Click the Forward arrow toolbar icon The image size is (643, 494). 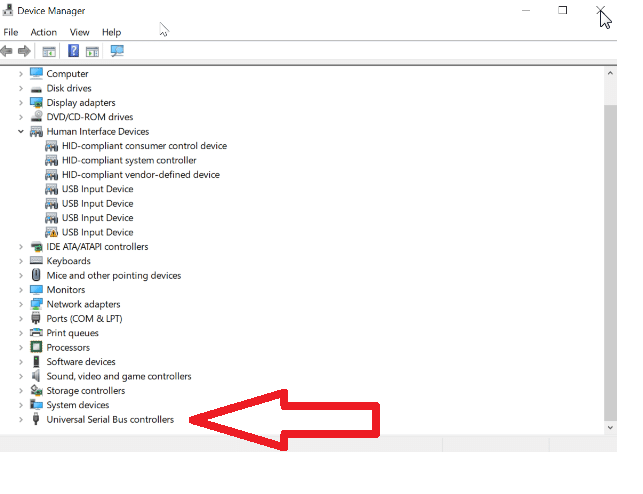(24, 51)
